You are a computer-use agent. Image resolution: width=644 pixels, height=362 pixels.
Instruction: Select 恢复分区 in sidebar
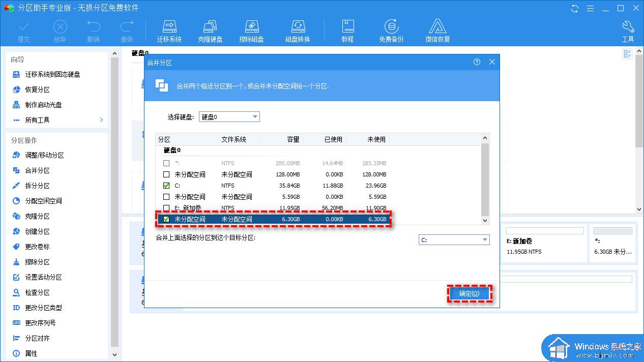pos(37,89)
